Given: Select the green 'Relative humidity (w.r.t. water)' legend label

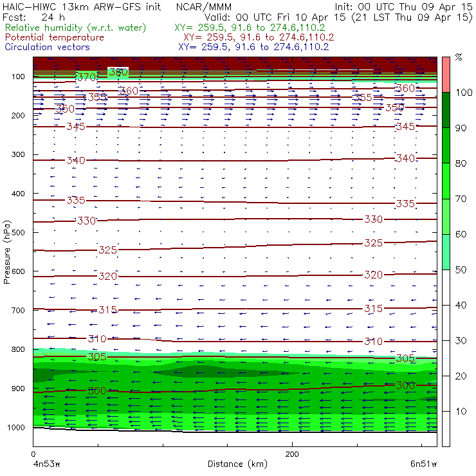Looking at the screenshot, I should tap(76, 28).
